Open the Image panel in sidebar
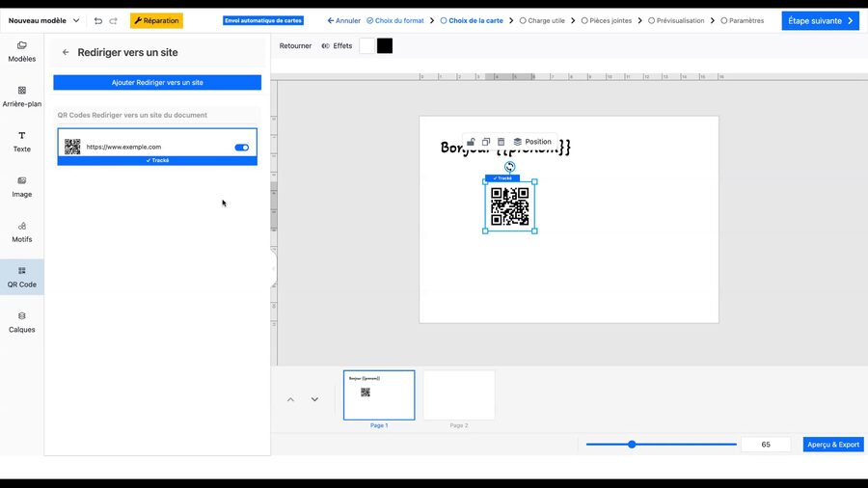Screen dimensions: 868x488 click(21, 187)
